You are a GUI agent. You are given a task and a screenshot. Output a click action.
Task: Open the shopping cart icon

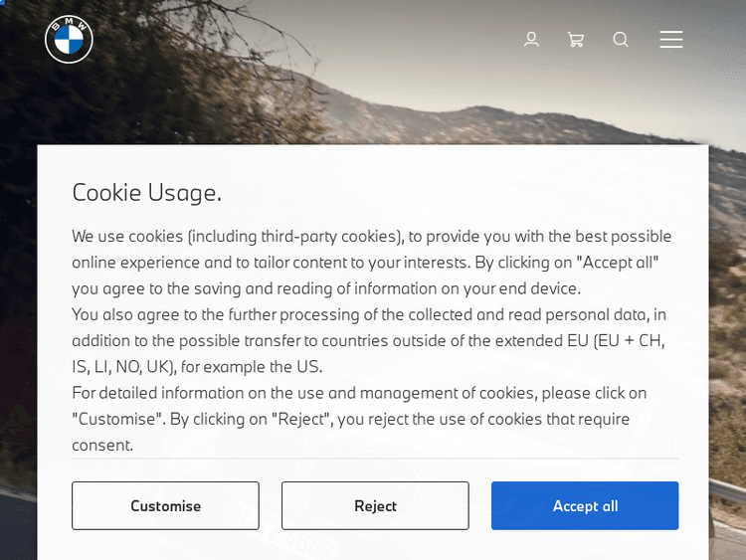576,40
